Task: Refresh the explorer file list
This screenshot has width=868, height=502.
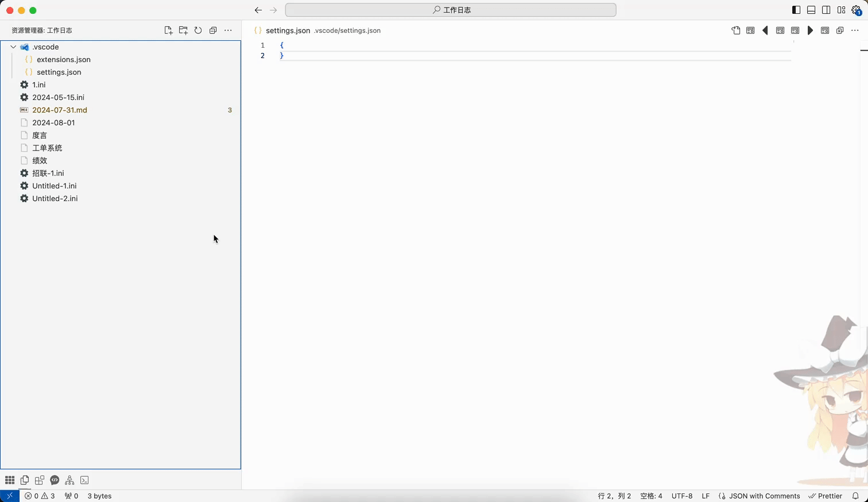Action: (x=198, y=30)
